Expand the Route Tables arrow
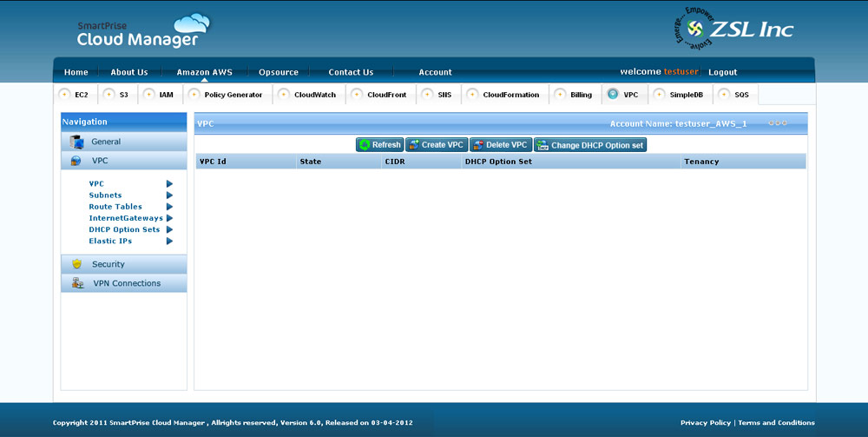The width and height of the screenshot is (868, 437). pyautogui.click(x=169, y=207)
